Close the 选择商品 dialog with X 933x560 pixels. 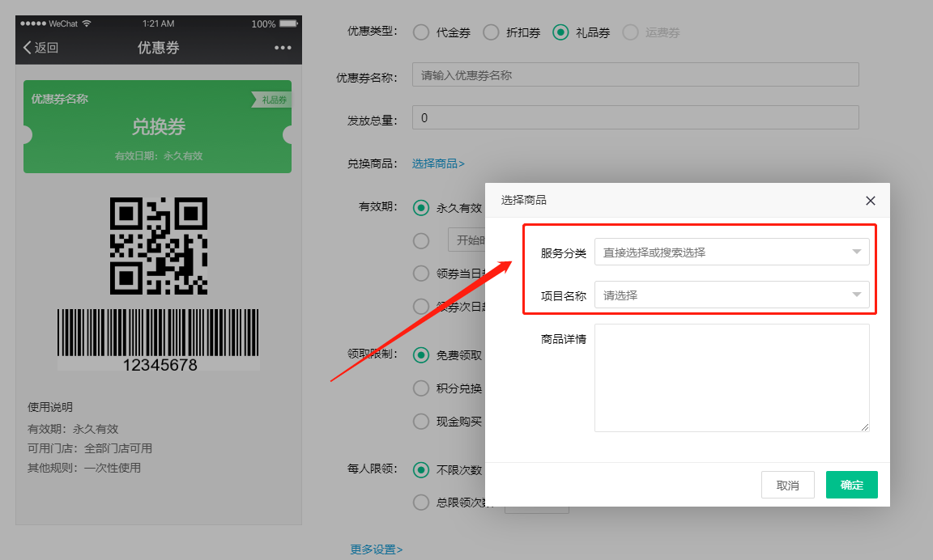(x=871, y=201)
